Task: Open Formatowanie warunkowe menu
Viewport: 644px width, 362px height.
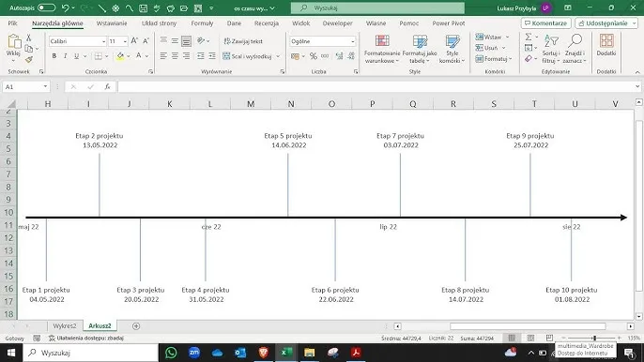Action: pyautogui.click(x=382, y=50)
